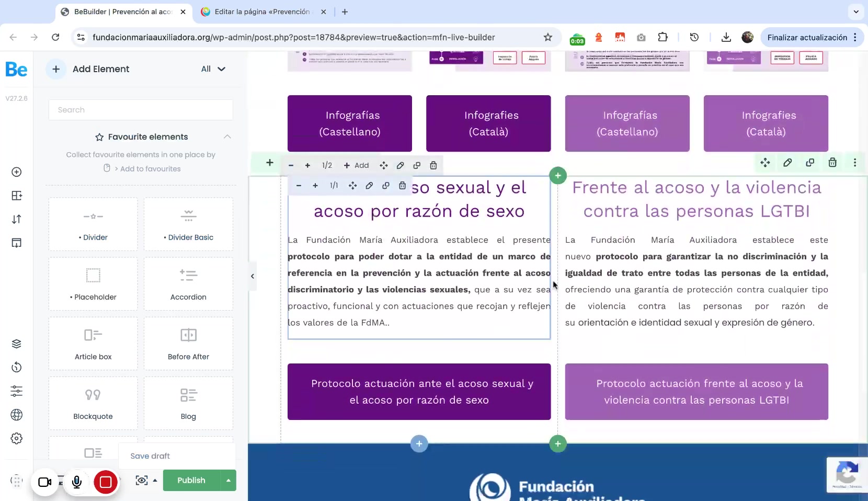Delete the section using right-side trash icon

click(x=832, y=163)
